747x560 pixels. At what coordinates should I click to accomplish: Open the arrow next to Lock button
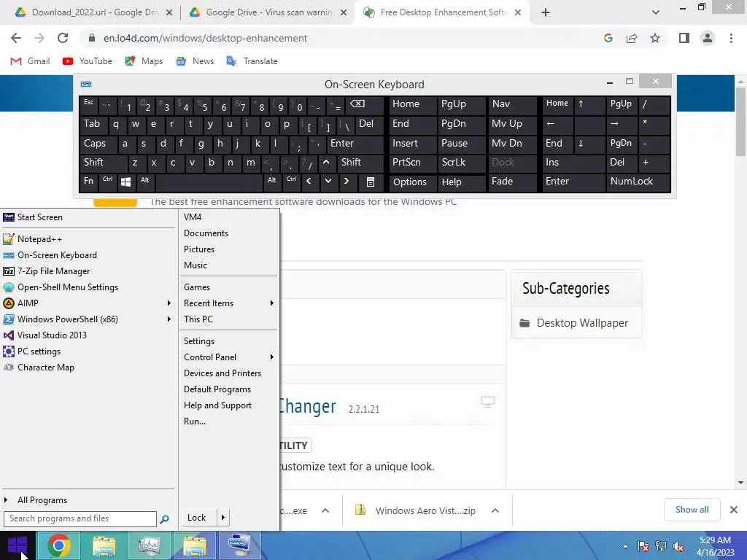click(x=223, y=518)
